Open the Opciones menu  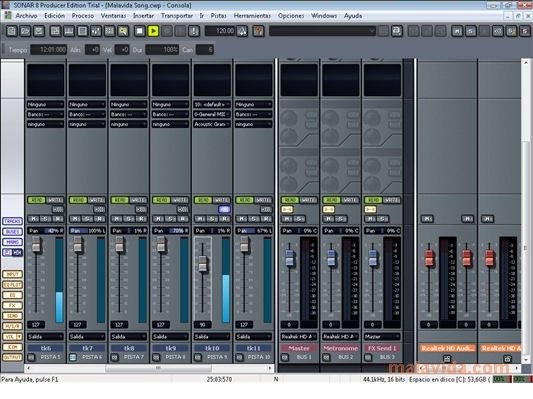tap(291, 16)
